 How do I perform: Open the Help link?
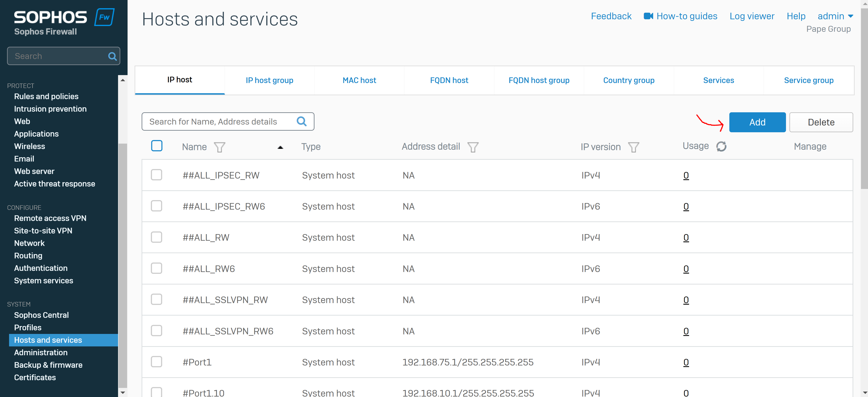(796, 16)
